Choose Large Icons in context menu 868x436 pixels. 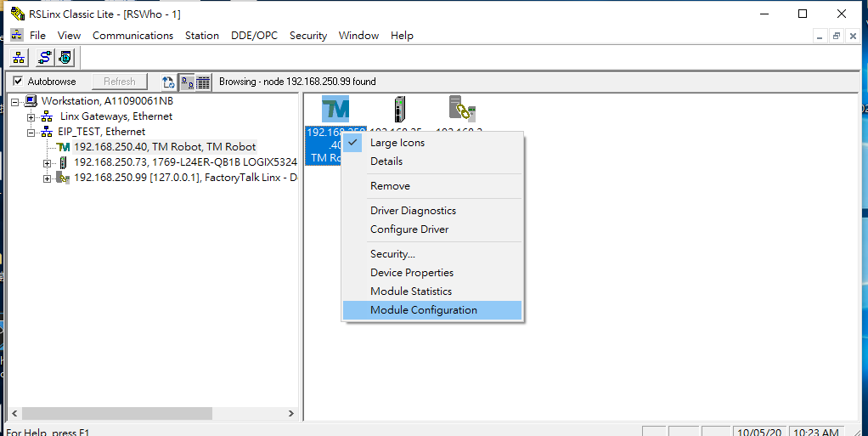432,143
